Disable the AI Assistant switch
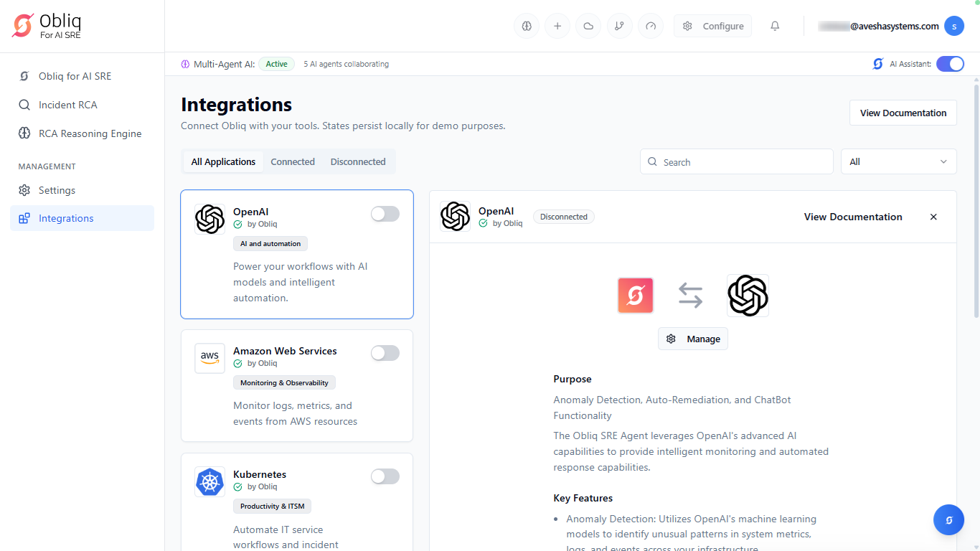 [950, 64]
